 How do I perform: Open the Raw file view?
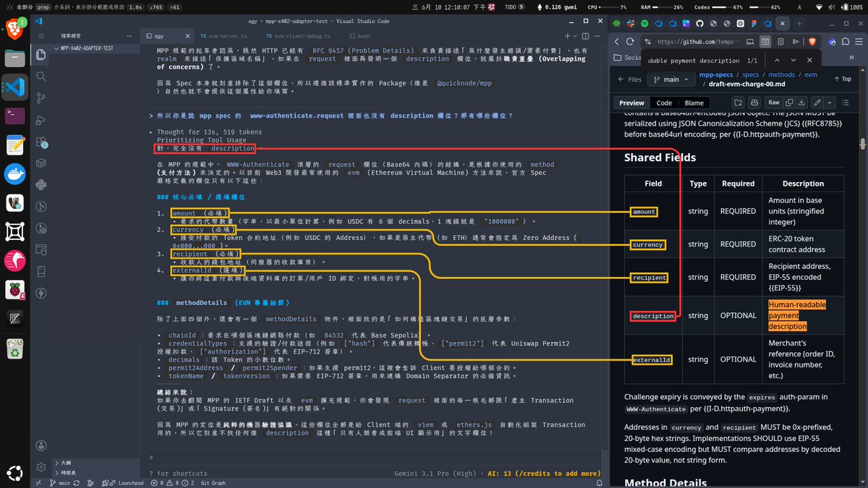pos(773,103)
